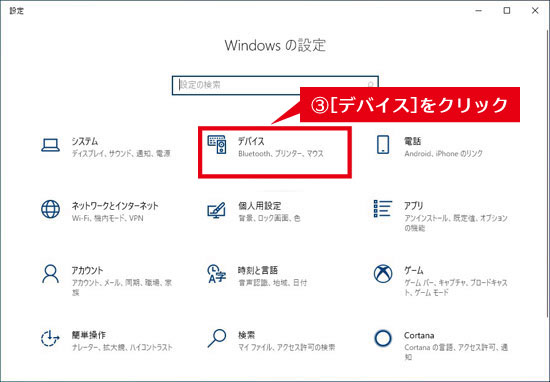550x382 pixels.
Task: Select the アカウント person icon
Action: pyautogui.click(x=51, y=274)
